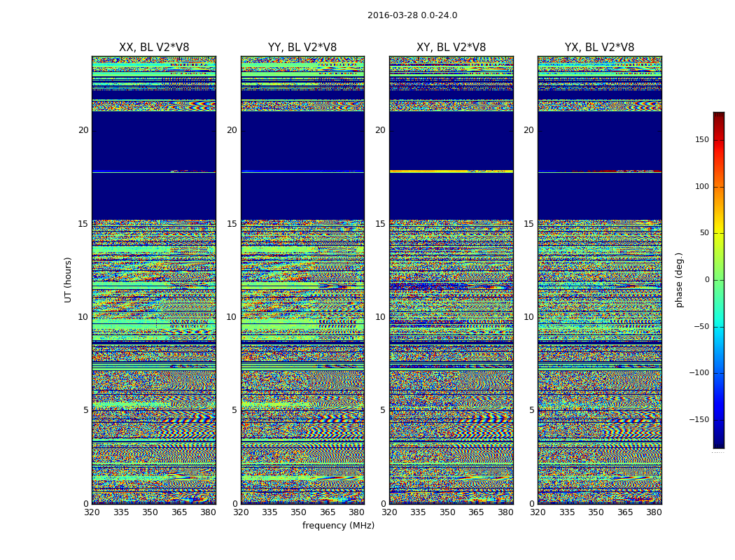Click the 'XY, BL V2*V8' subplot title
The height and width of the screenshot is (560, 735).
(x=451, y=48)
